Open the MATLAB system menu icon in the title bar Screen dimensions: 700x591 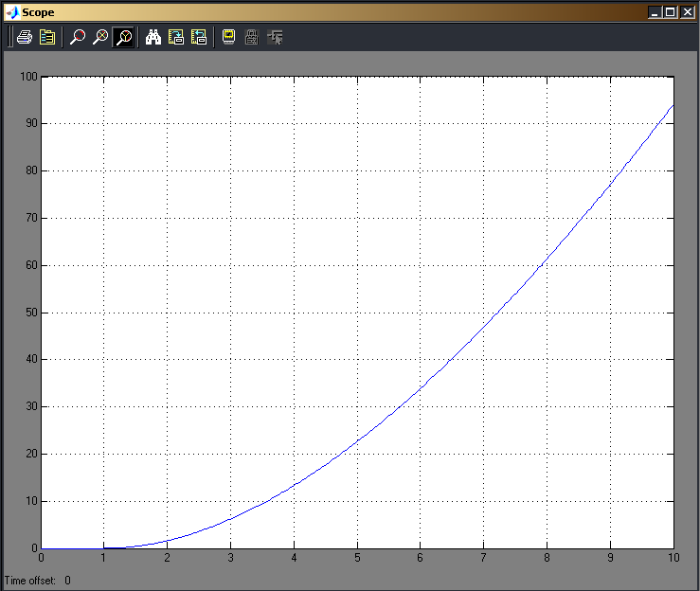(x=12, y=12)
